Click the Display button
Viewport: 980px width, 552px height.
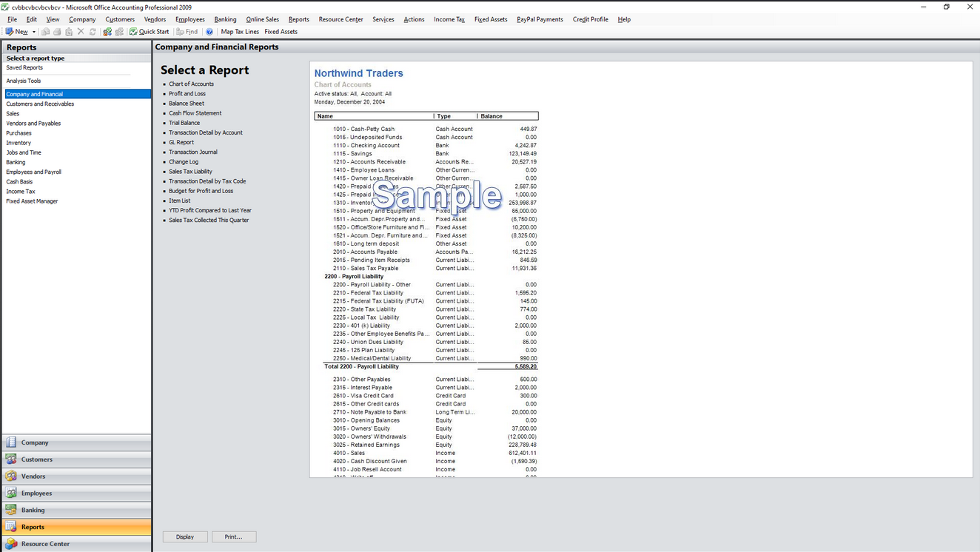tap(185, 536)
